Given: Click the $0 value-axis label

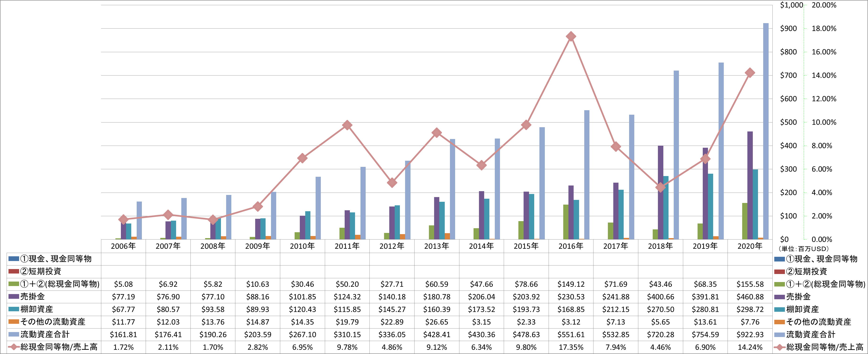Looking at the screenshot, I should click(784, 240).
